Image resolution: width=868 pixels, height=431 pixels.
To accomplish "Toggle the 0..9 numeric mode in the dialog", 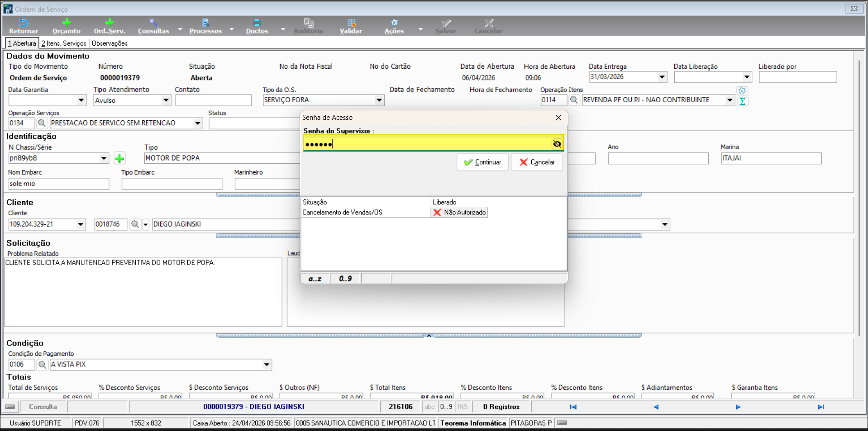I will [x=345, y=279].
